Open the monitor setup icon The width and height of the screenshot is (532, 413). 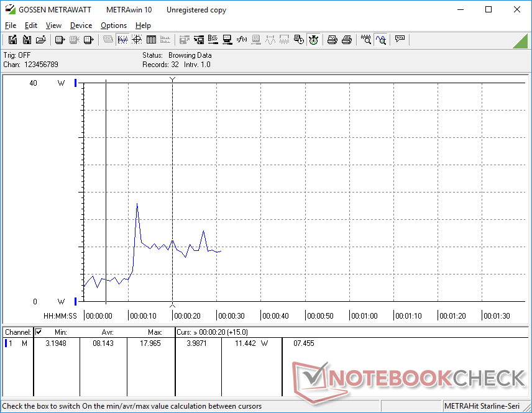tap(227, 40)
